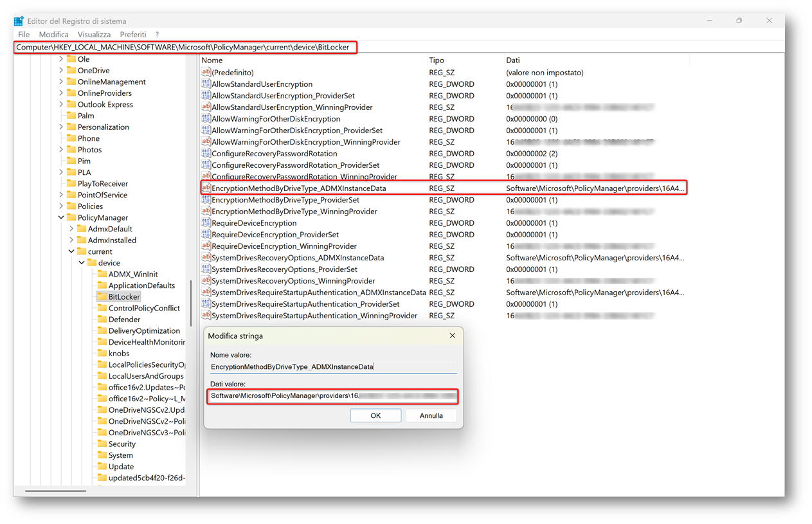Select RequireDeviceEncryption_WinningProvider value name
Image resolution: width=812 pixels, height=524 pixels.
[284, 246]
